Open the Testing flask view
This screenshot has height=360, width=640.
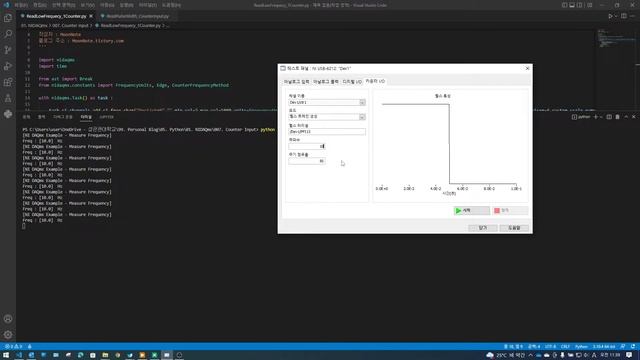pyautogui.click(x=8, y=98)
